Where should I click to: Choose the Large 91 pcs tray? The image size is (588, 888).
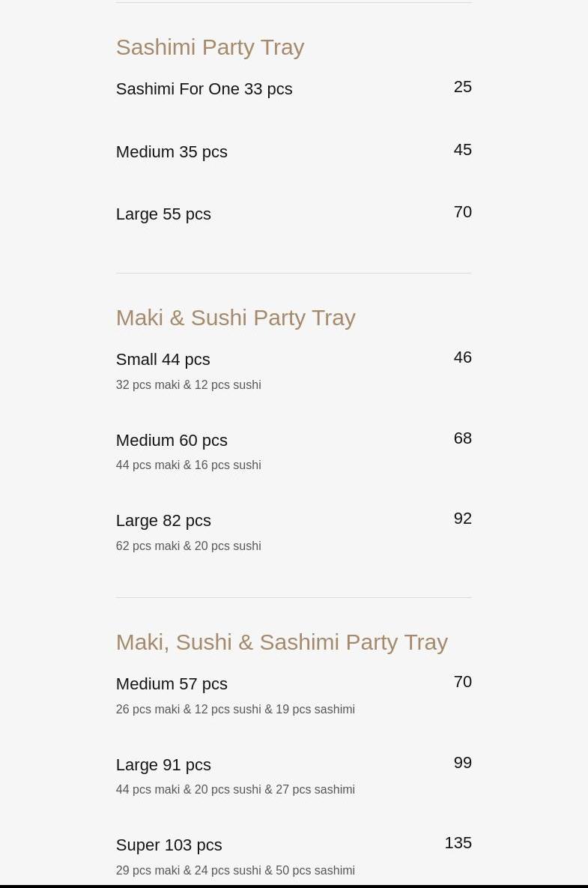(163, 765)
